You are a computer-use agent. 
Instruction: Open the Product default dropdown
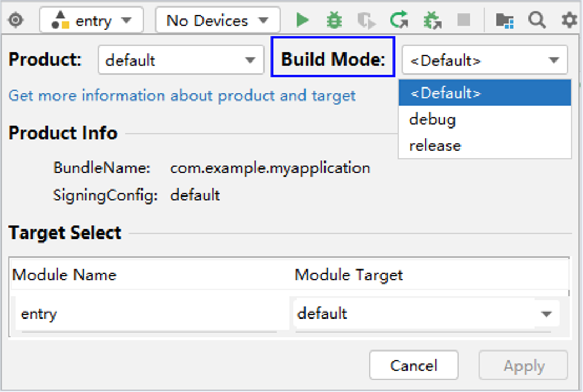coord(181,60)
